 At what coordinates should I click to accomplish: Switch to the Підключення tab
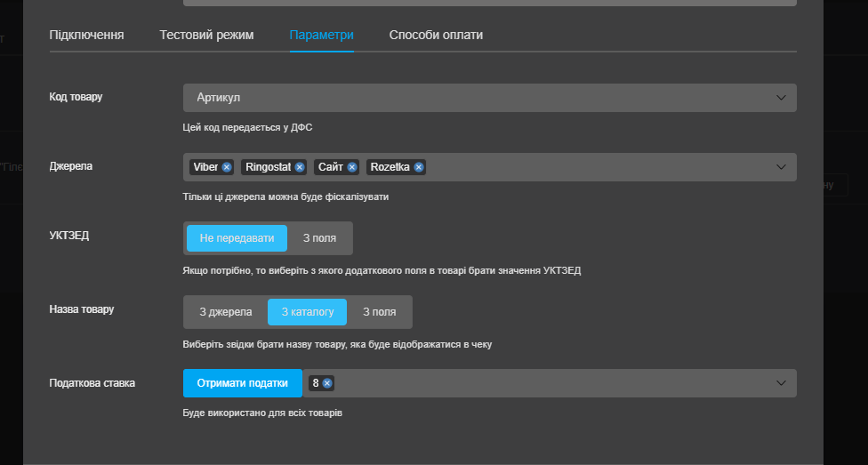click(x=86, y=35)
